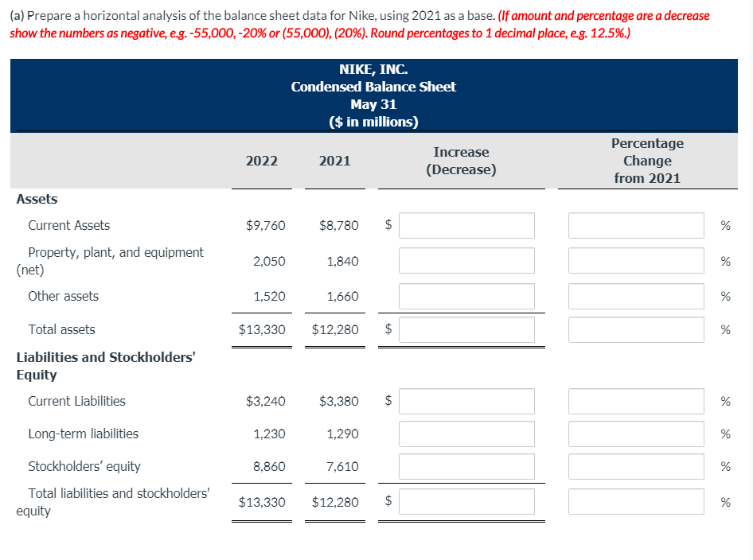Select Property, plant, and equipment increase input
The image size is (753, 560).
pyautogui.click(x=466, y=261)
